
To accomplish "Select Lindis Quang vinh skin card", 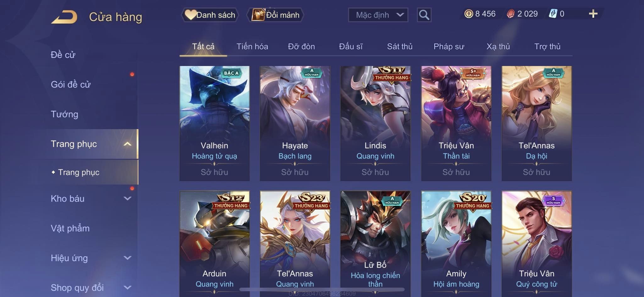I will (375, 123).
